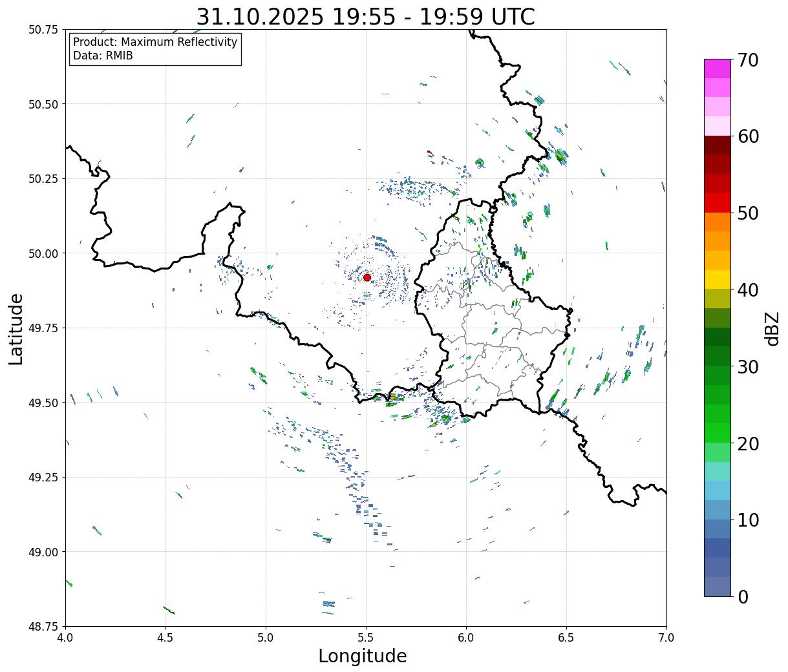Click the bottom grey-blue 0 dBZ colorbar segment
Image resolution: width=788 pixels, height=672 pixels.
[717, 586]
